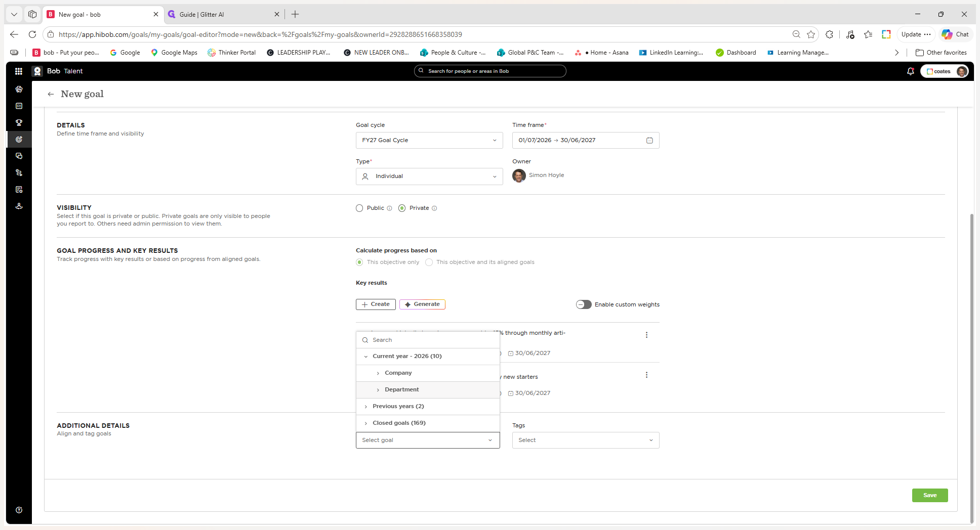Open the help icon at the sidebar bottom
Image resolution: width=980 pixels, height=530 pixels.
point(19,510)
